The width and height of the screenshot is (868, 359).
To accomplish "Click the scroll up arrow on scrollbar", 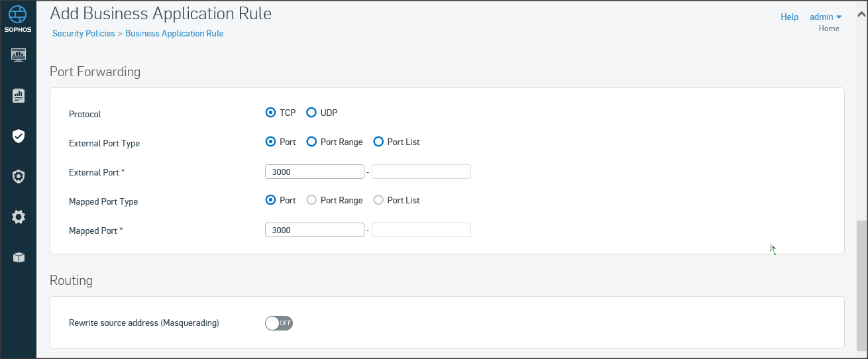I will click(x=861, y=13).
